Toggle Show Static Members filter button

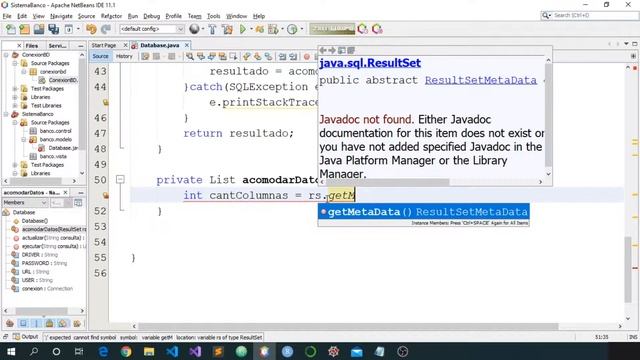[x=36, y=324]
